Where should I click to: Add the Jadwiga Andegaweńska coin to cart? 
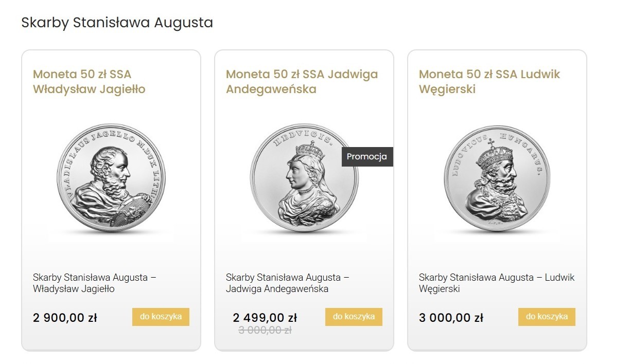[x=354, y=317]
